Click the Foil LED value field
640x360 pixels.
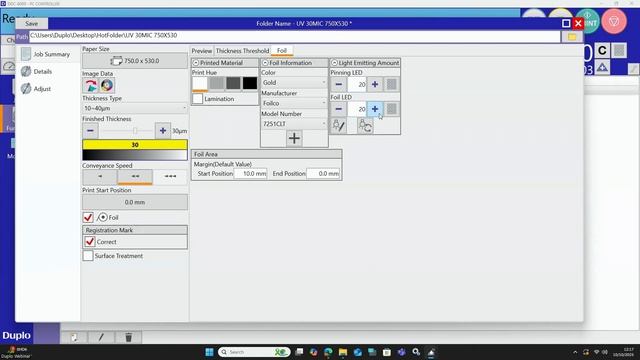[x=357, y=109]
